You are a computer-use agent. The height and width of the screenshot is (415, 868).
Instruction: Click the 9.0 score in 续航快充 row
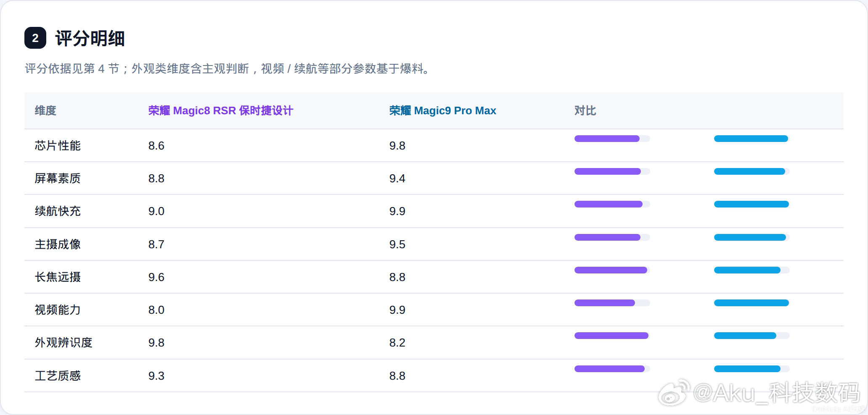click(156, 211)
